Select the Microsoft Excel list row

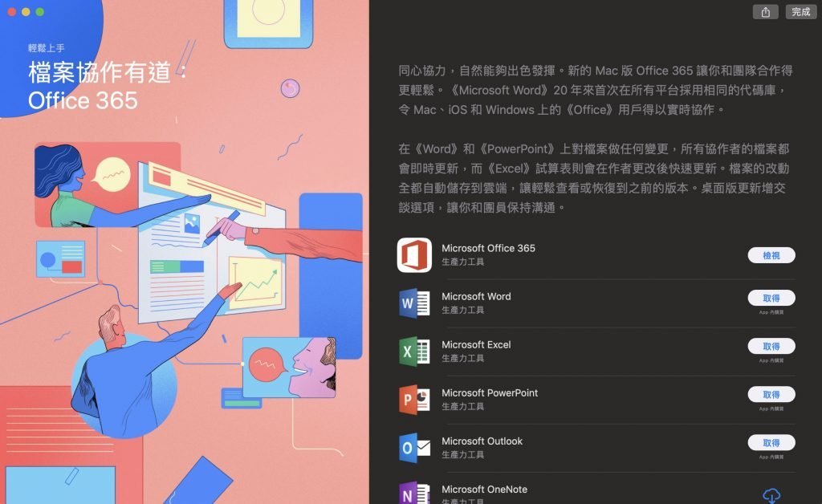point(562,352)
